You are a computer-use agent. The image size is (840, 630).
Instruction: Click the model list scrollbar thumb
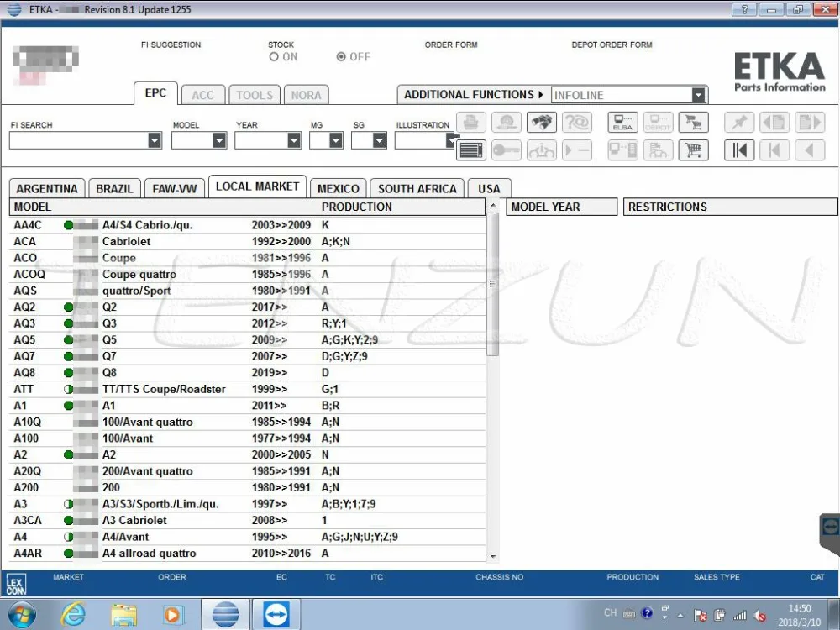pos(493,285)
